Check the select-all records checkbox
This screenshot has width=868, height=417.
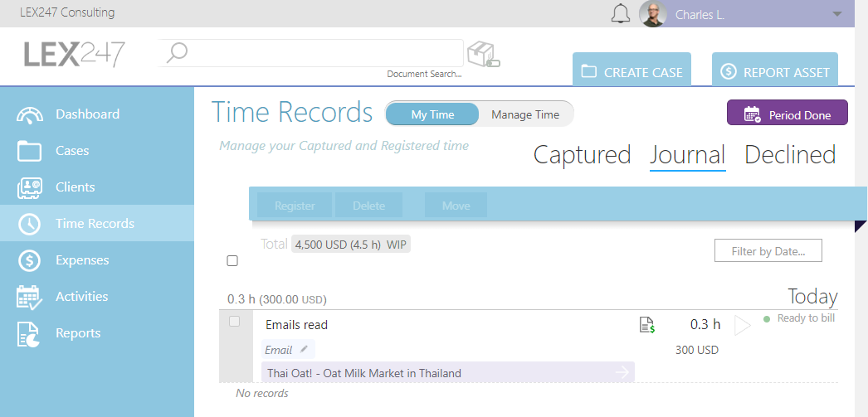[x=232, y=260]
